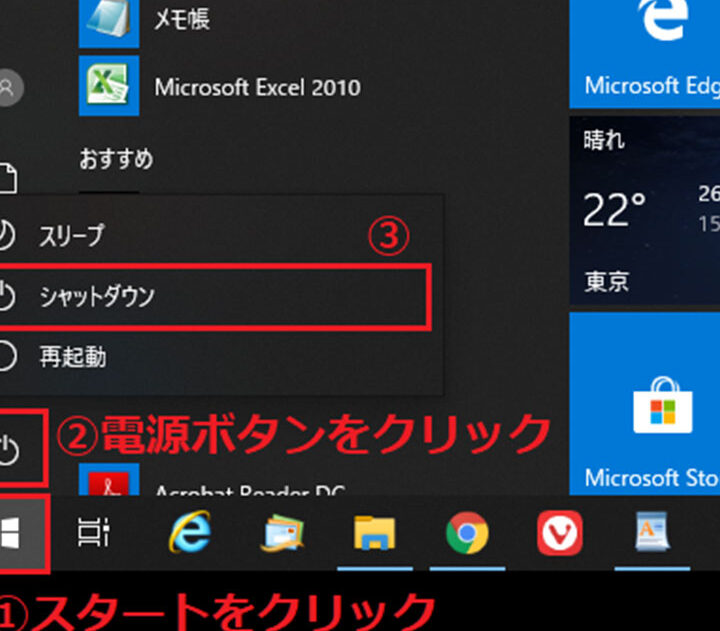Screen dimensions: 720x631
Task: Open Task View on the taskbar
Action: click(x=93, y=535)
